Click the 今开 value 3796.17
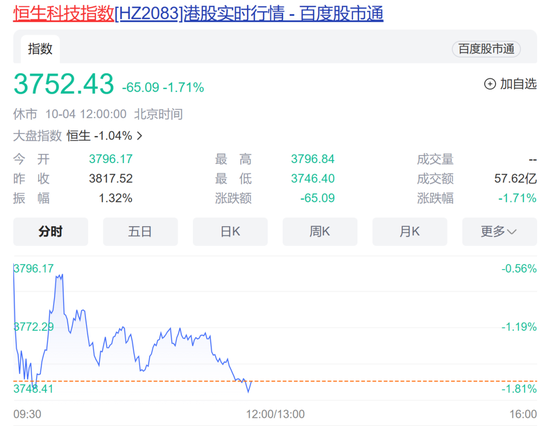 pos(110,159)
